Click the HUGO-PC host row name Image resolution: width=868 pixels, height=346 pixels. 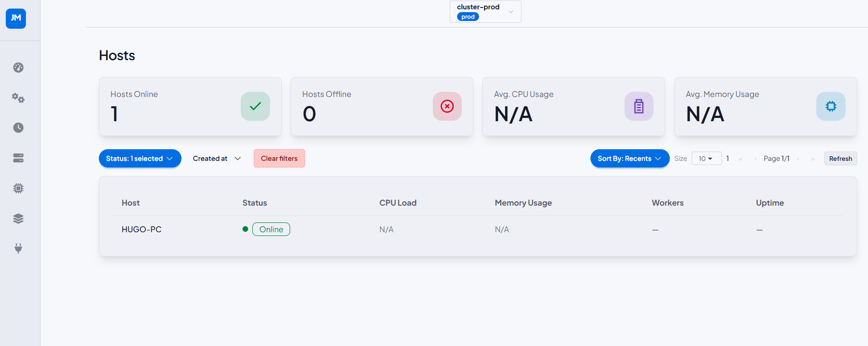[141, 229]
